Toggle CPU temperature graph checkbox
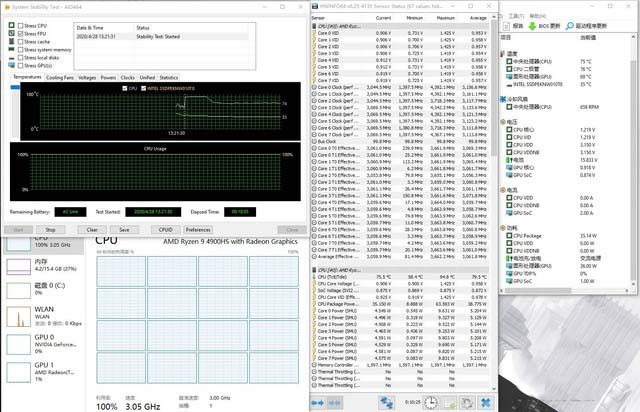This screenshot has height=412, width=640. click(124, 88)
